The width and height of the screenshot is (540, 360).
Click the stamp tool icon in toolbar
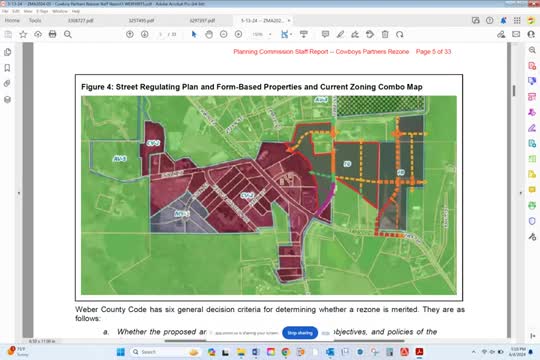370,34
